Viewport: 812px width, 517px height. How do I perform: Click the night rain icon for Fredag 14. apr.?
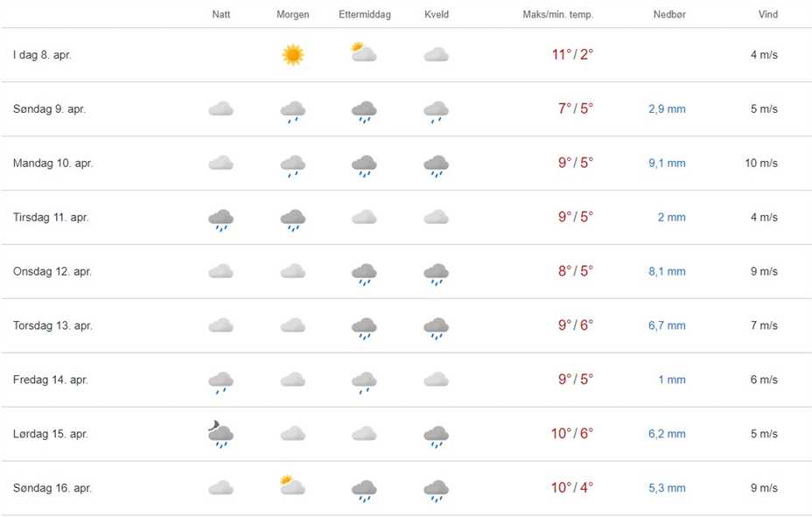coord(220,381)
